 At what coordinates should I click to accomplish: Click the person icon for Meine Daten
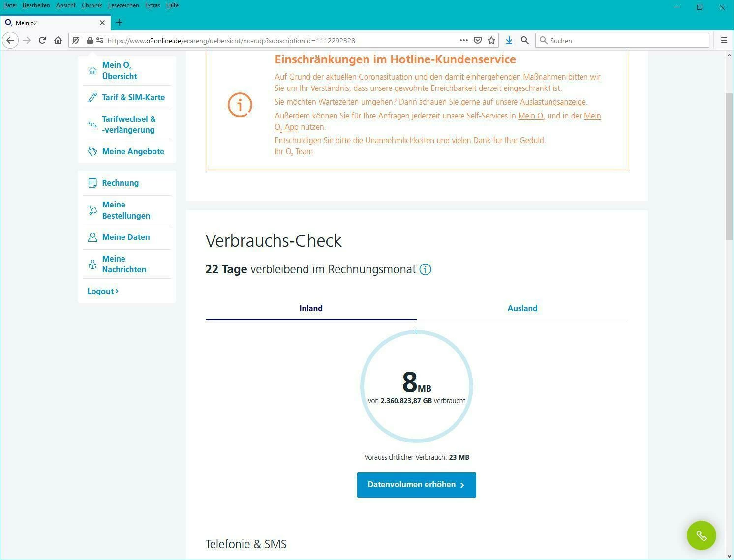(x=92, y=237)
